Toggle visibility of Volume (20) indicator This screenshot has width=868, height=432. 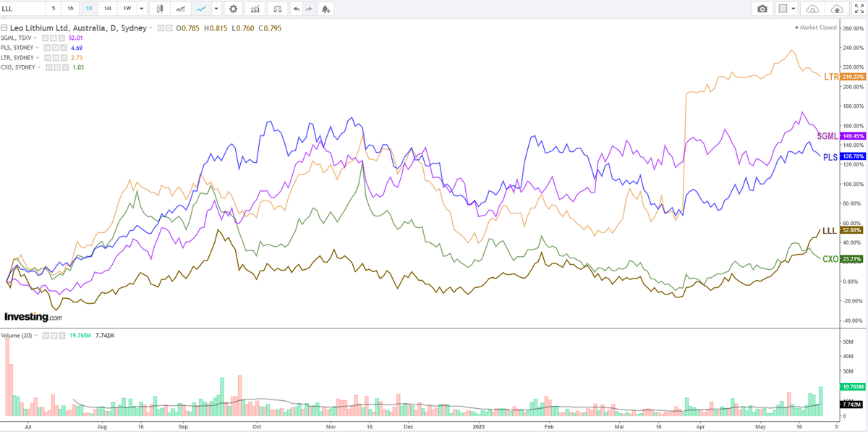coord(46,336)
